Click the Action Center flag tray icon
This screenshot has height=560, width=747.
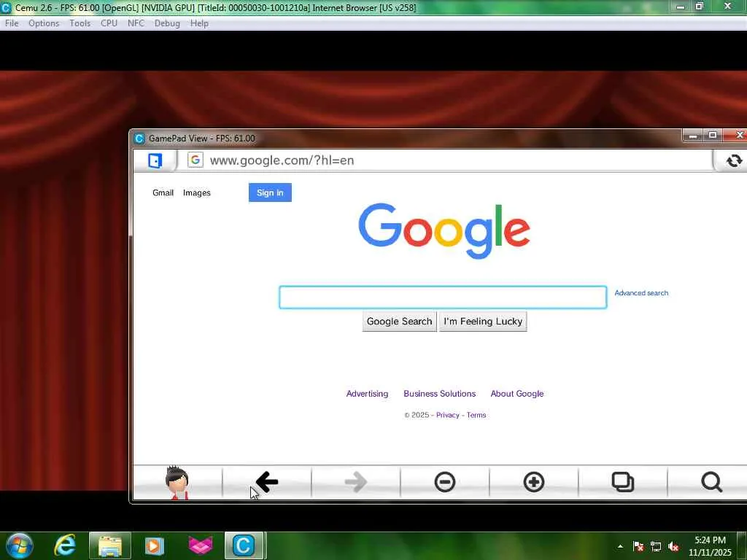tap(638, 546)
